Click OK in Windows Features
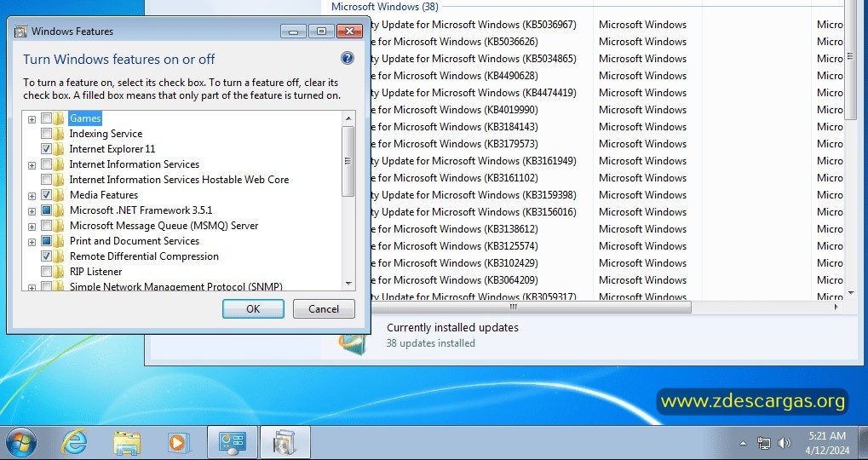 253,309
